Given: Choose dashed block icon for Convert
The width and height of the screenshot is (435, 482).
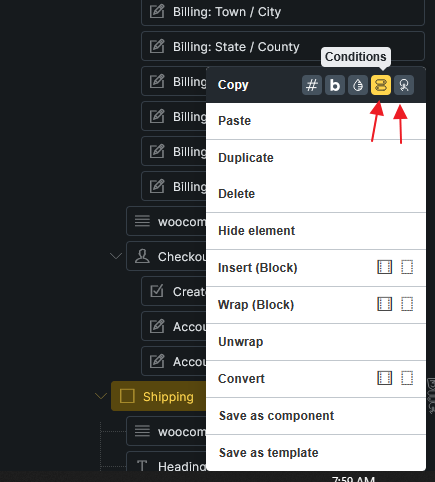Looking at the screenshot, I should (407, 378).
